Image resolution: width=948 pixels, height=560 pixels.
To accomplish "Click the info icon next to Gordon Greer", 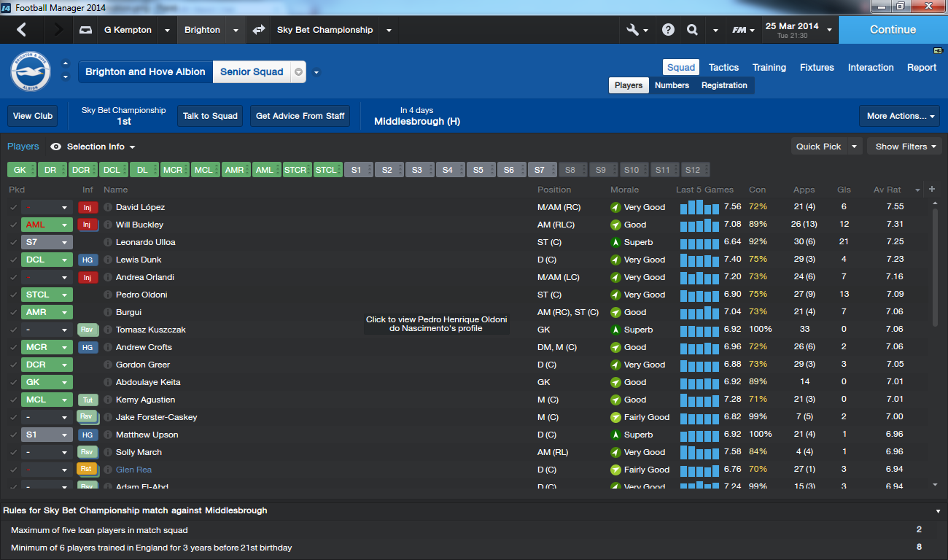I will [x=108, y=365].
